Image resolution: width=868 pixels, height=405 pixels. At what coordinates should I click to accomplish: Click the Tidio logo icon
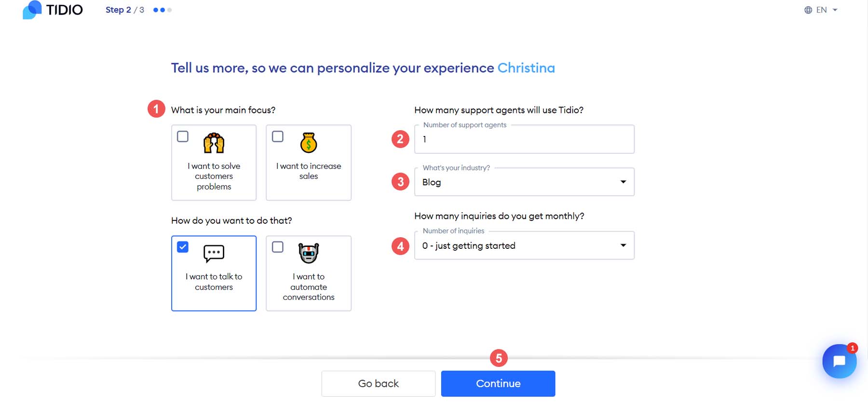coord(31,10)
